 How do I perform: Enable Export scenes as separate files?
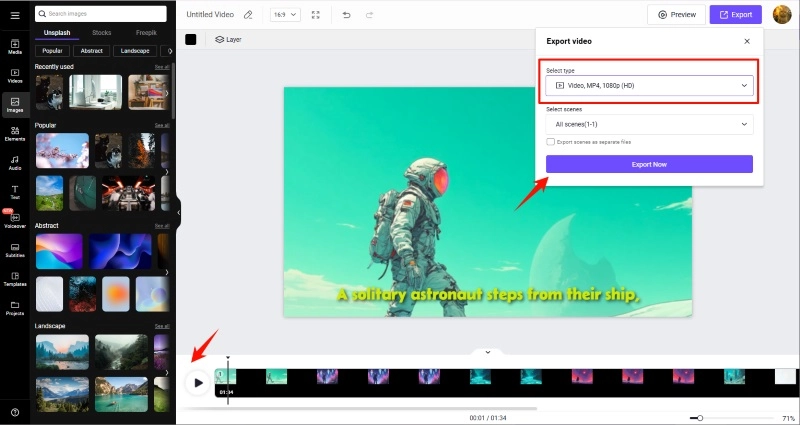point(551,142)
